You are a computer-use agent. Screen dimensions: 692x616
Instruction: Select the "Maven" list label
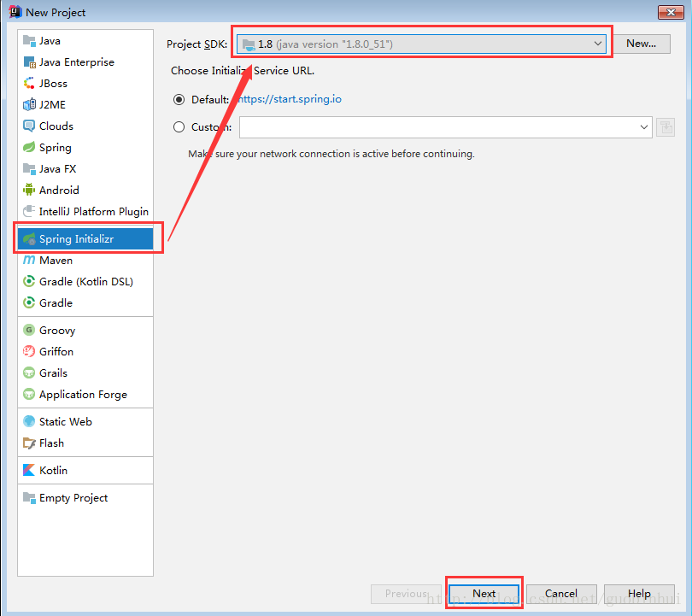click(56, 261)
